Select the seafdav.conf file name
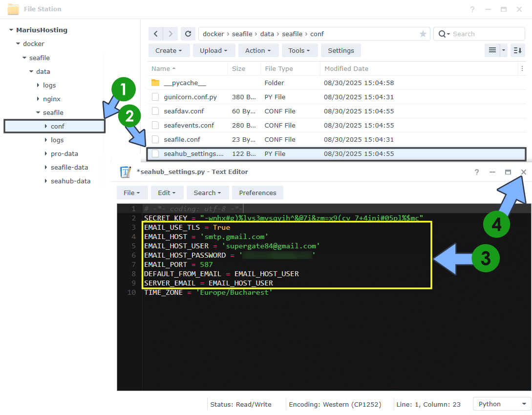The width and height of the screenshot is (532, 415). (x=184, y=111)
